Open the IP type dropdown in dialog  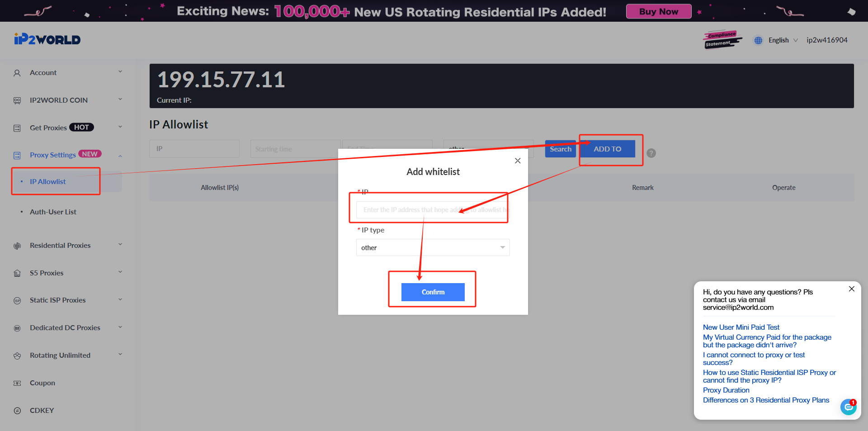[x=433, y=247]
